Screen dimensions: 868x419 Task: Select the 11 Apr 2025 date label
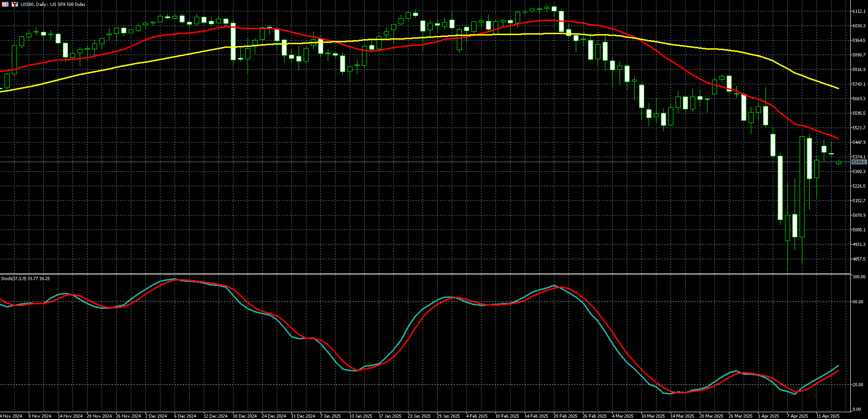pos(827,416)
